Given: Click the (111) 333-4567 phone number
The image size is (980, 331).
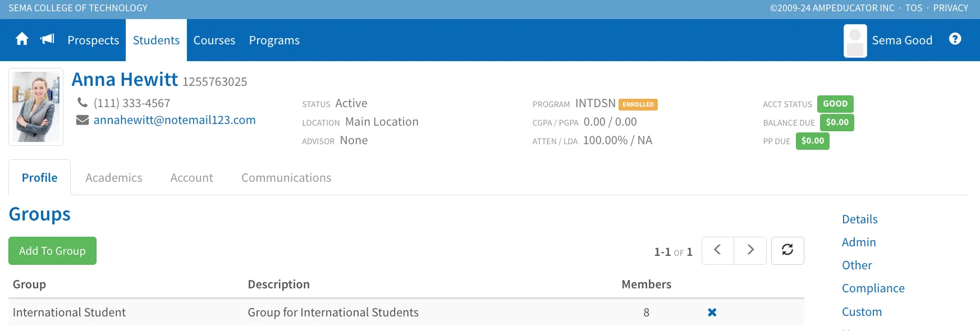Looking at the screenshot, I should 132,103.
